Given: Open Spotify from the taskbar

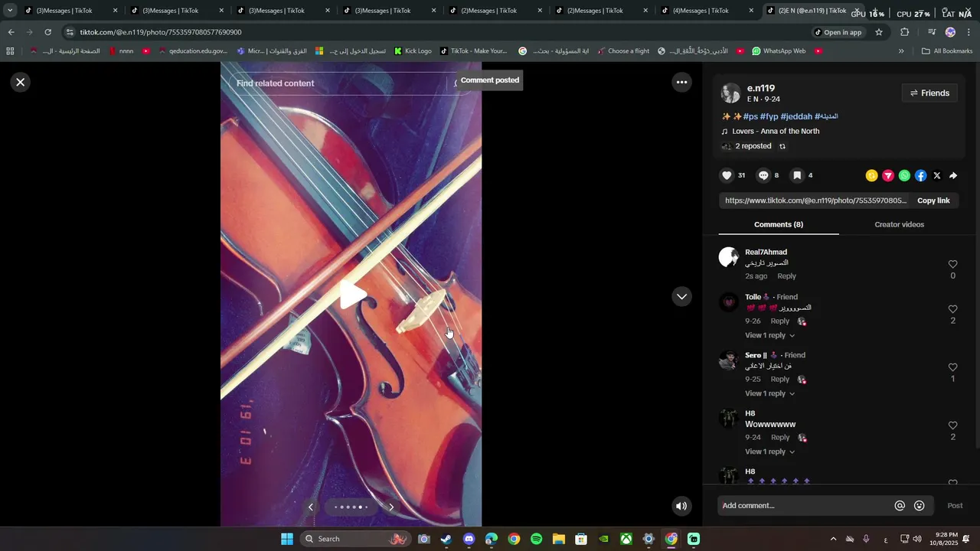Looking at the screenshot, I should (536, 539).
